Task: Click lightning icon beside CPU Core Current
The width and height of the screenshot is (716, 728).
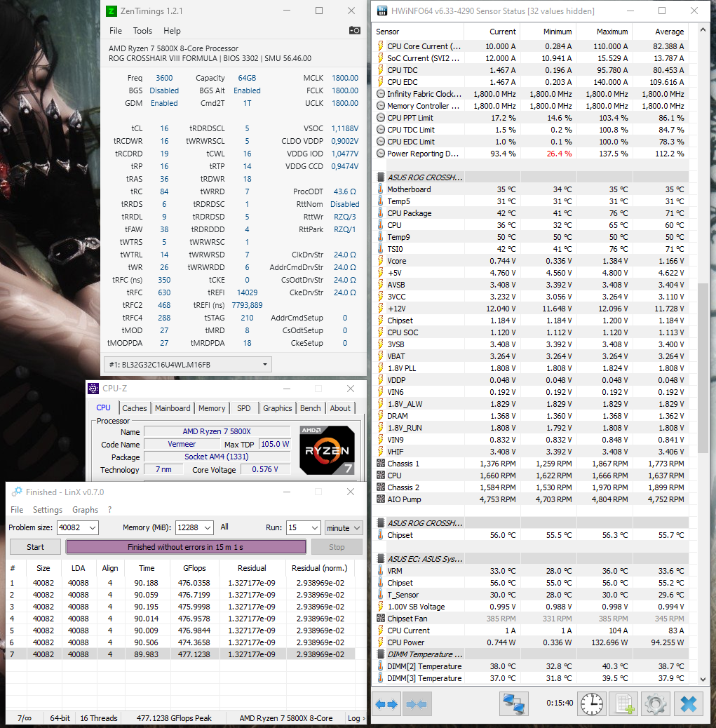Action: (380, 46)
